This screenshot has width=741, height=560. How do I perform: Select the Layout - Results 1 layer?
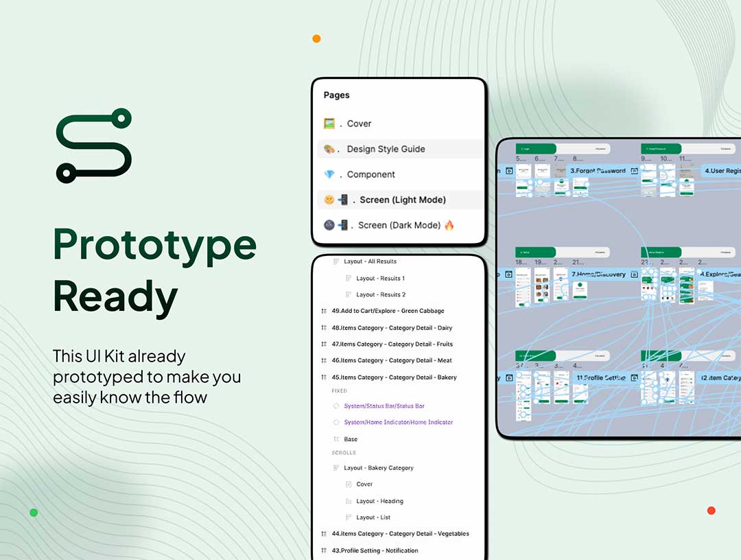pos(380,279)
